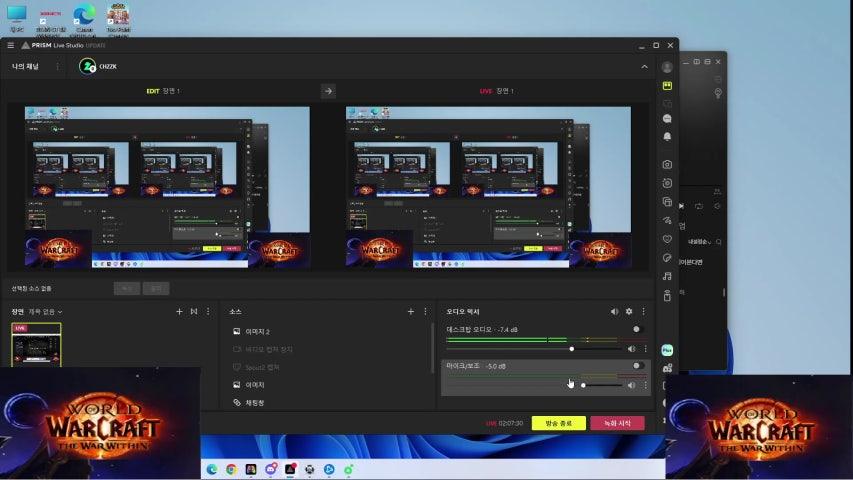Mute the 마이크/보조 speaker icon
The width and height of the screenshot is (853, 480).
[631, 385]
